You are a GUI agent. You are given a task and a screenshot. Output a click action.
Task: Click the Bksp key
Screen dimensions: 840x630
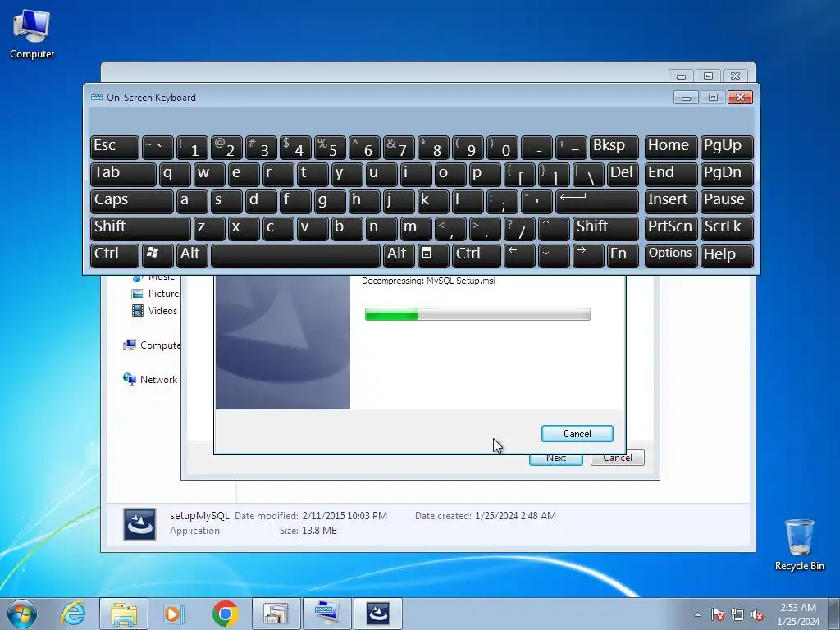614,147
